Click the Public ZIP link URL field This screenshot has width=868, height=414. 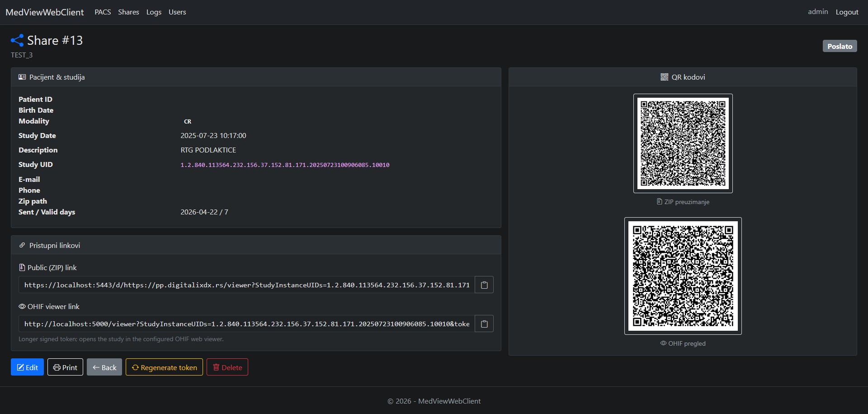pos(247,285)
